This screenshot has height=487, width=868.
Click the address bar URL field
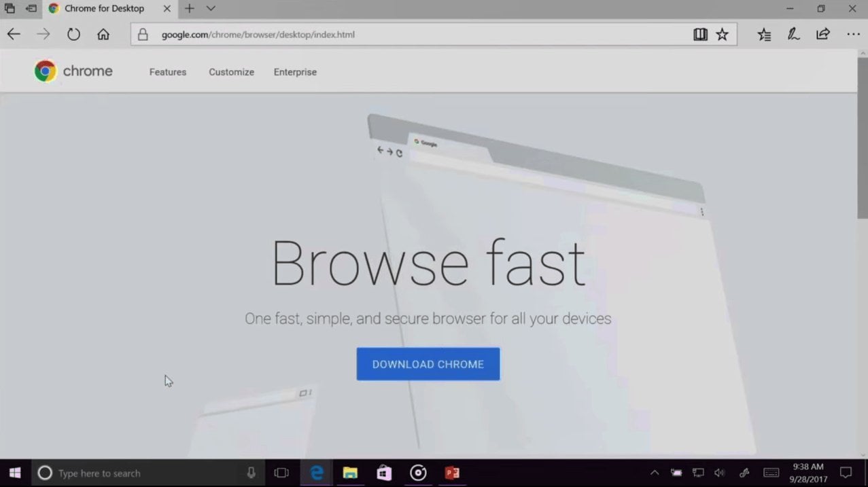click(x=408, y=35)
